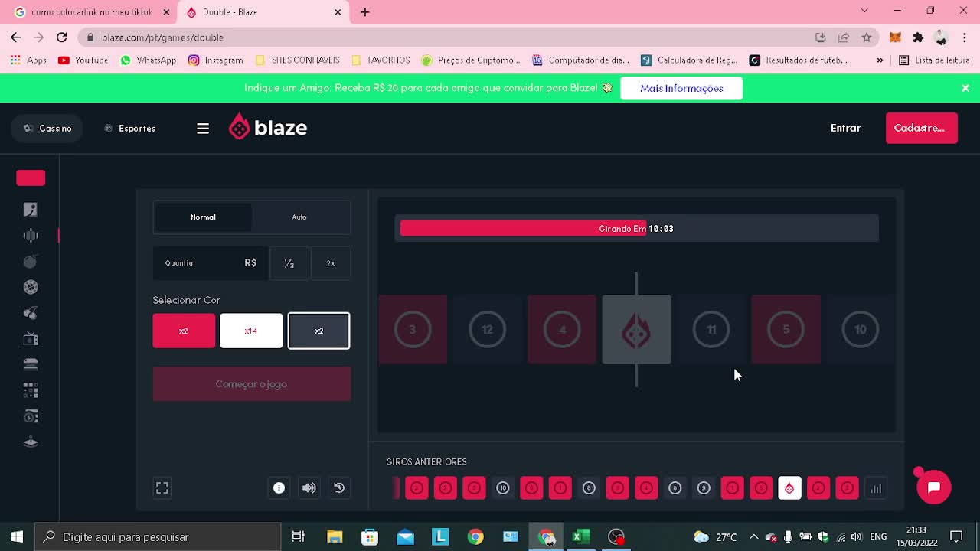Select the Double game icon in sidebar
Screen dimensions: 980x551
(x=31, y=236)
